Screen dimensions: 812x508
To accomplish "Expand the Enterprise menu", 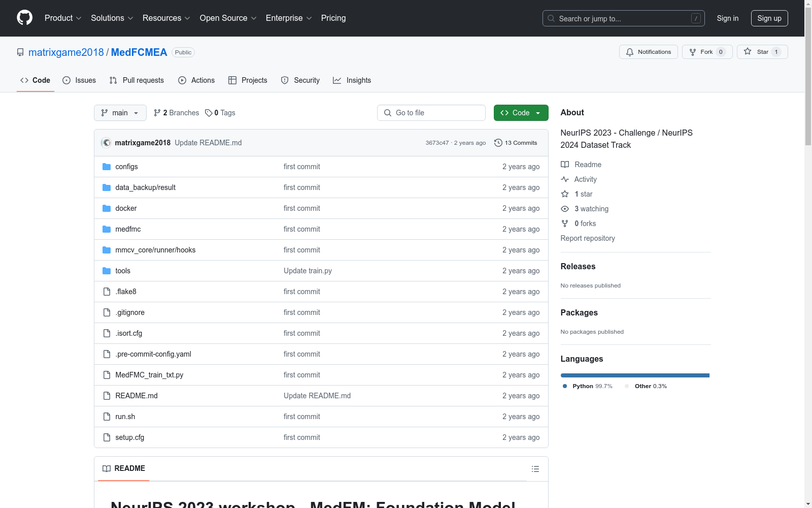I will point(289,18).
